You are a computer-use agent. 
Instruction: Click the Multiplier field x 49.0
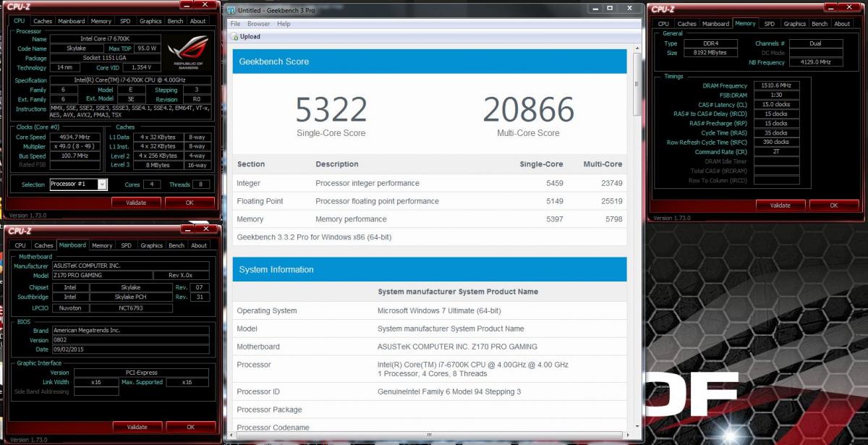(77, 146)
